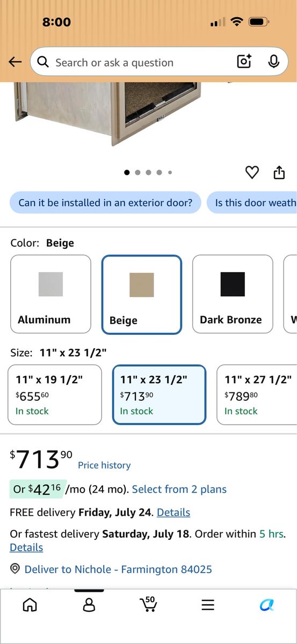Add item to wishlist with heart icon

coord(252,172)
